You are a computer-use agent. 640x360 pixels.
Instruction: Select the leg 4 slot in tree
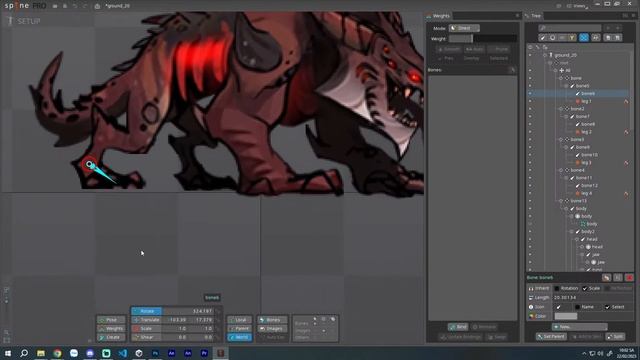(586, 193)
